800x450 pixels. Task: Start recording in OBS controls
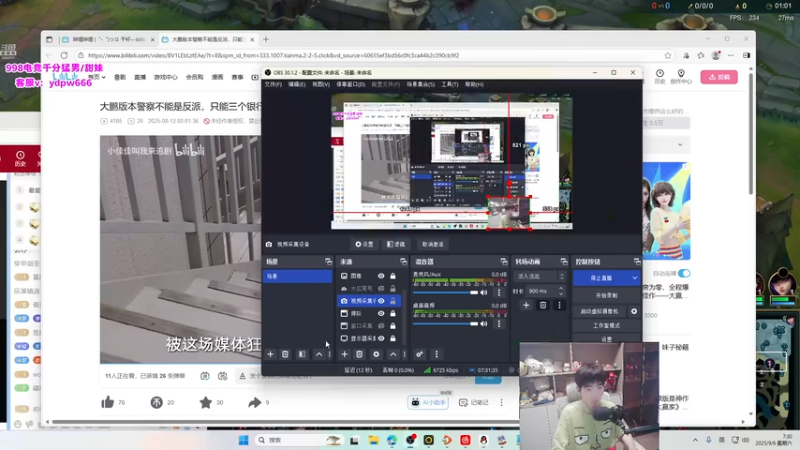click(x=606, y=295)
